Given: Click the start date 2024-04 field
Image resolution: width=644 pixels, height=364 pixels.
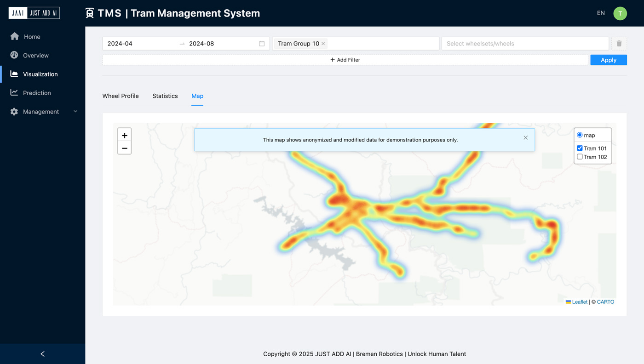Looking at the screenshot, I should coord(141,44).
